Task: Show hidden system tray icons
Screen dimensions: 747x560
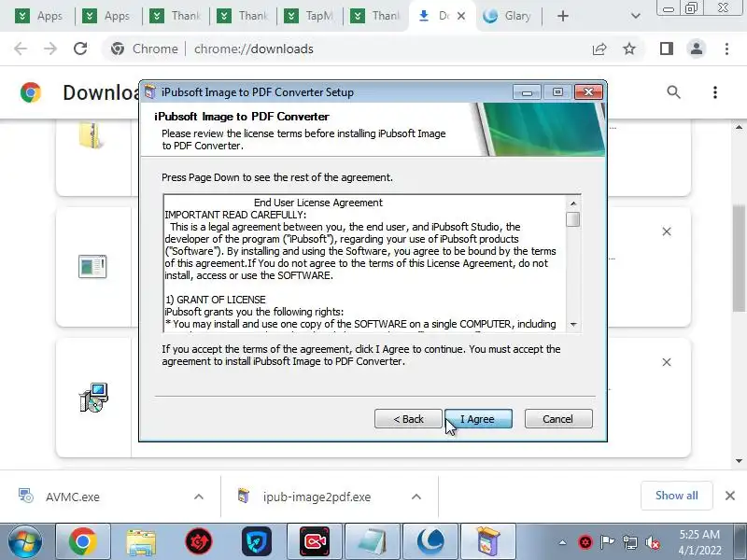Action: [x=563, y=542]
